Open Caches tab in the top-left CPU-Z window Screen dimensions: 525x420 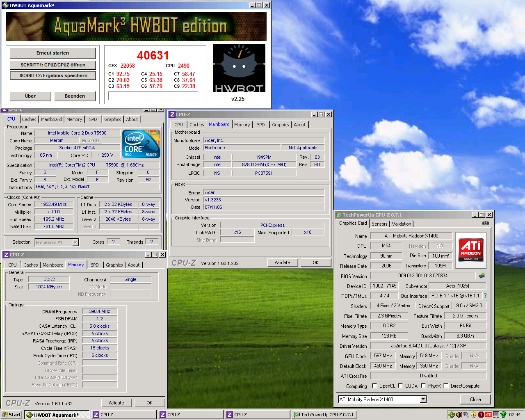coord(29,119)
